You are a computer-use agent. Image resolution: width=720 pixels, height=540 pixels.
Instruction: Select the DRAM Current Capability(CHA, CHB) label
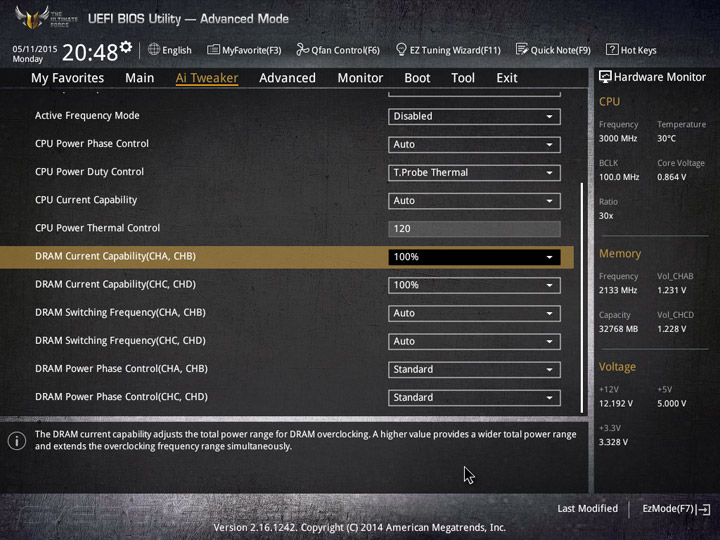coord(115,256)
